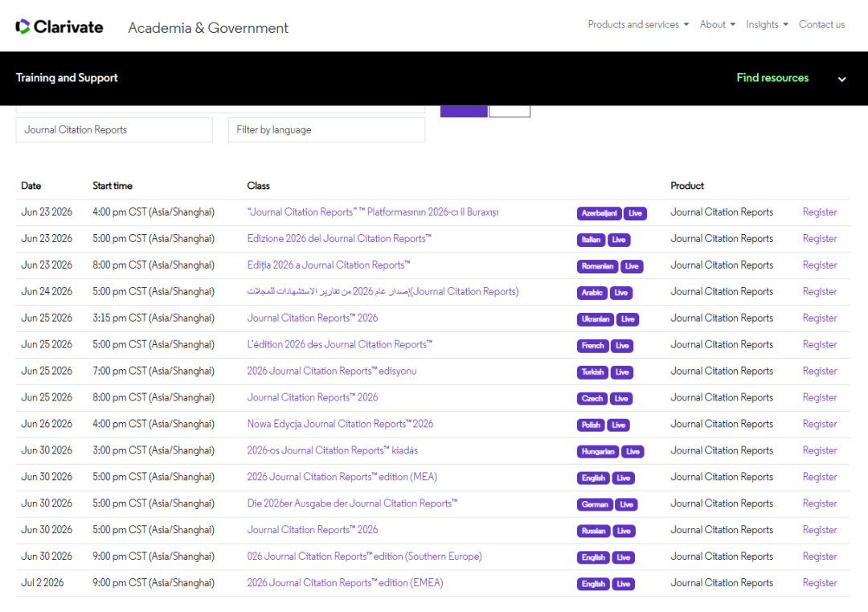Go to Contact us page
Screen dimensions: 868x612
(821, 24)
